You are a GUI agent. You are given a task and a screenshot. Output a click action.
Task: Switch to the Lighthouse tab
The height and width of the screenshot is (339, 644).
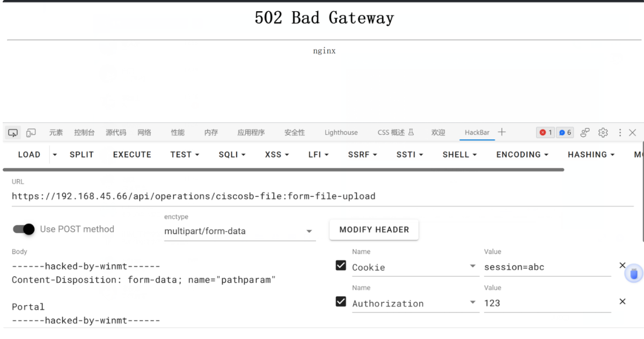pyautogui.click(x=341, y=132)
